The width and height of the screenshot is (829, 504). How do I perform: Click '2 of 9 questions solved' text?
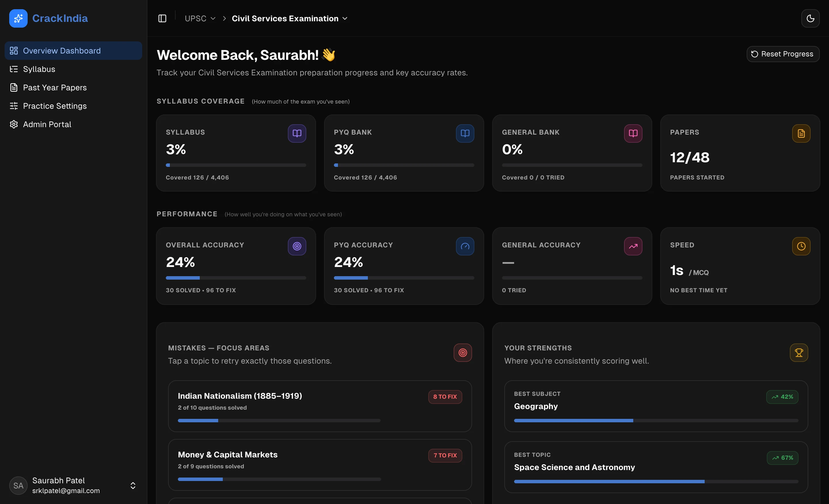211,466
